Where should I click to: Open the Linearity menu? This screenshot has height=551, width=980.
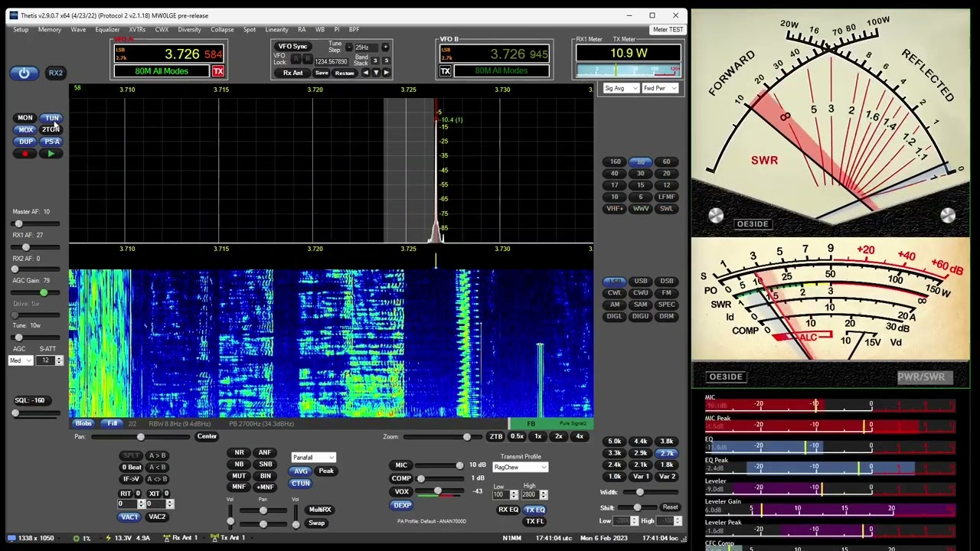pos(276,30)
